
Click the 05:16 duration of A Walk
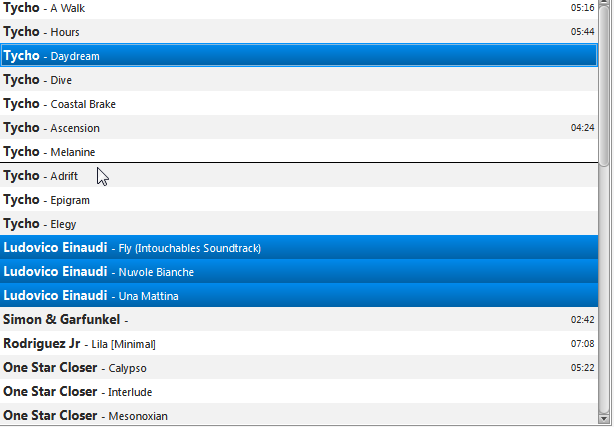(582, 7)
